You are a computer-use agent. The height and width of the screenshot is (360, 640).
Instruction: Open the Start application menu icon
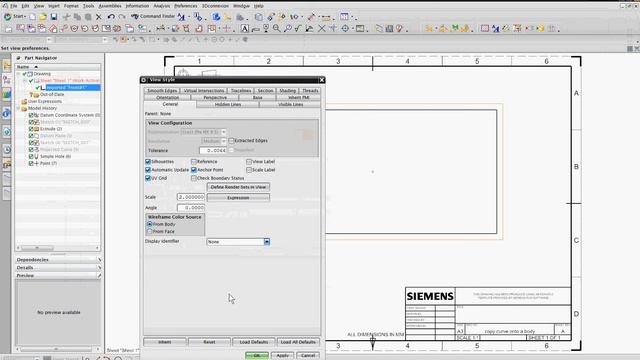(7, 17)
